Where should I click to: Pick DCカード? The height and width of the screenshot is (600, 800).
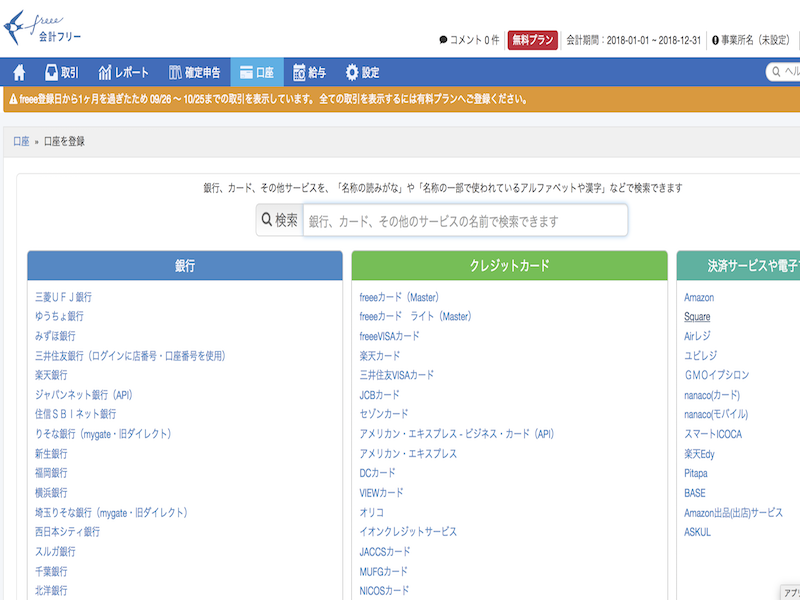tap(377, 473)
